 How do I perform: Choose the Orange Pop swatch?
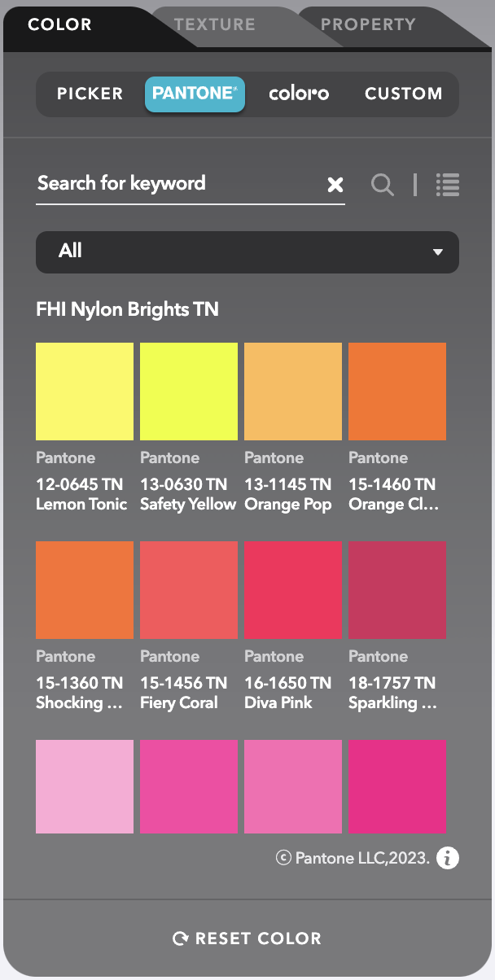coord(293,392)
